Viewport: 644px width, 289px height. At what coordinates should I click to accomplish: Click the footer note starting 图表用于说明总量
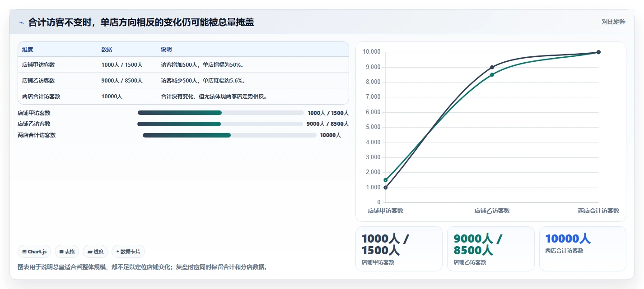(144, 267)
